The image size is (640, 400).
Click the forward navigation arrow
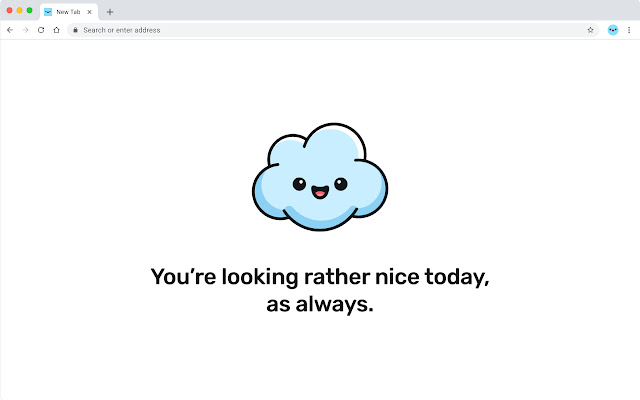[25, 30]
